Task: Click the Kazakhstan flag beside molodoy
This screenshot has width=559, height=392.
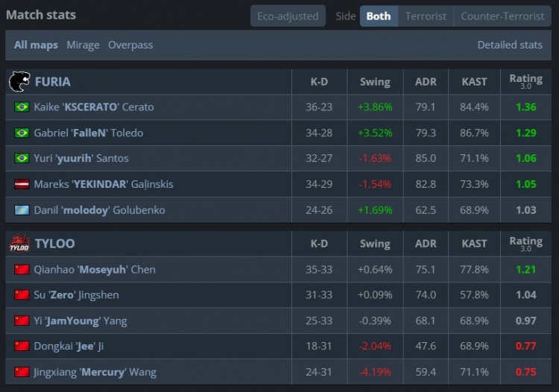Action: [22, 210]
